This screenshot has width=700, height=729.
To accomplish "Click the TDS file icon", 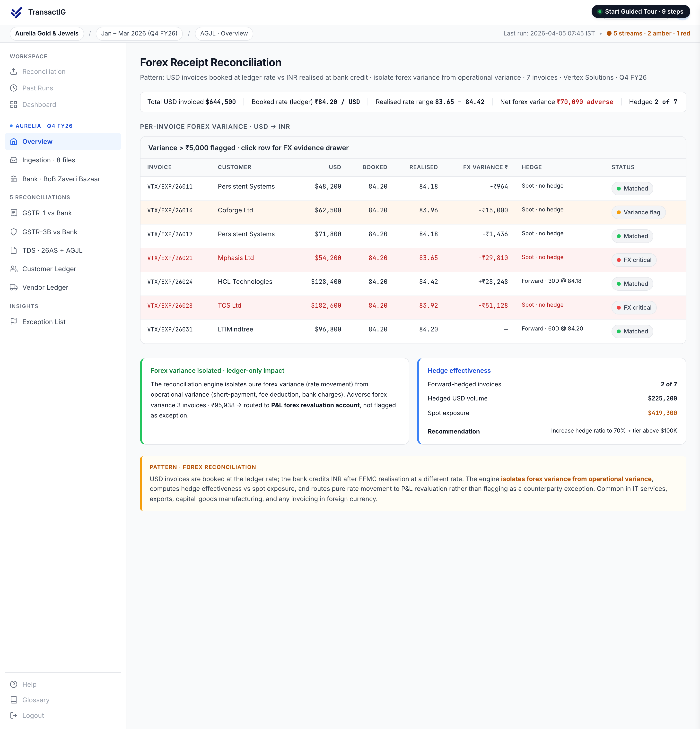I will pos(14,250).
